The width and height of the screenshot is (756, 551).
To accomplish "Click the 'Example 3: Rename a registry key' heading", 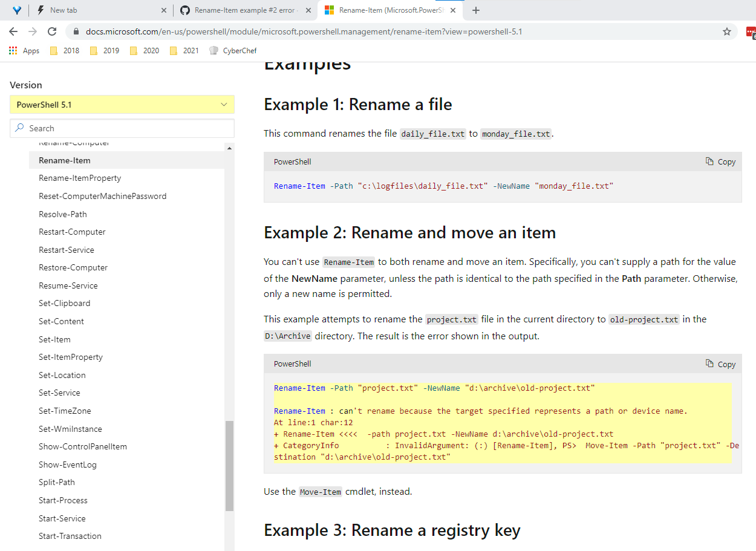I will pyautogui.click(x=392, y=530).
